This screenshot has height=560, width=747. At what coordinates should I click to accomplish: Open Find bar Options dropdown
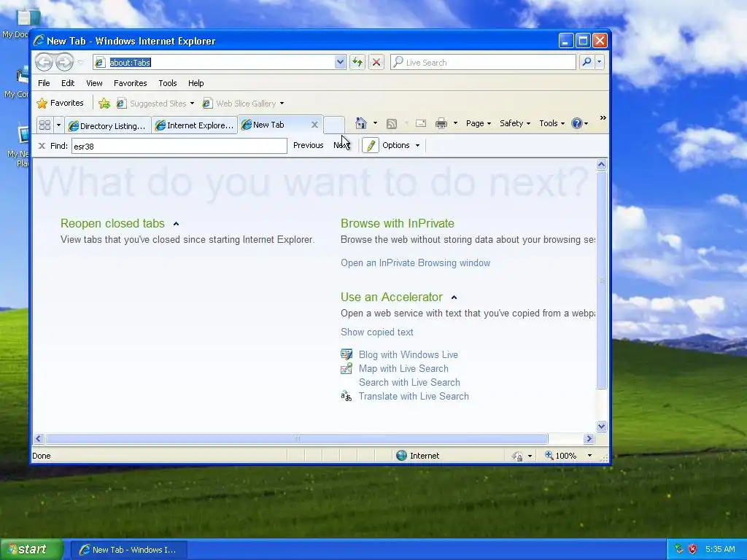400,145
